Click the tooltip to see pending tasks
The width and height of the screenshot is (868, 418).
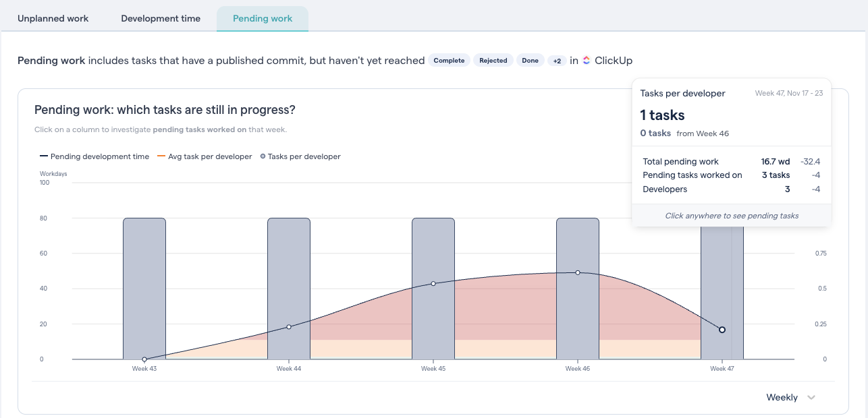click(x=731, y=215)
